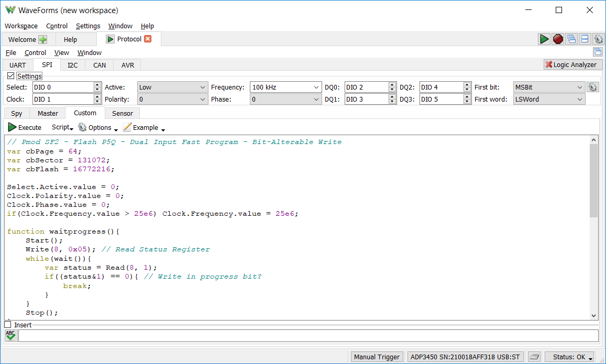Click the Execute button label
606x364 pixels.
click(x=30, y=127)
